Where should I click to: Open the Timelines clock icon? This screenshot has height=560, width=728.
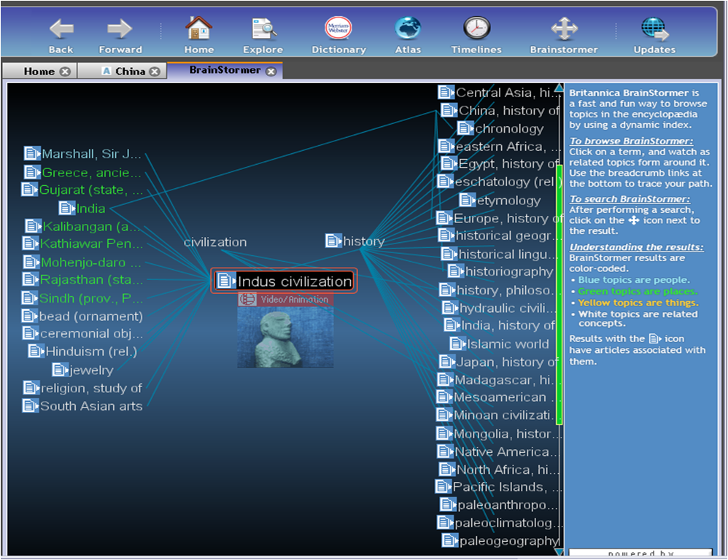tap(476, 29)
